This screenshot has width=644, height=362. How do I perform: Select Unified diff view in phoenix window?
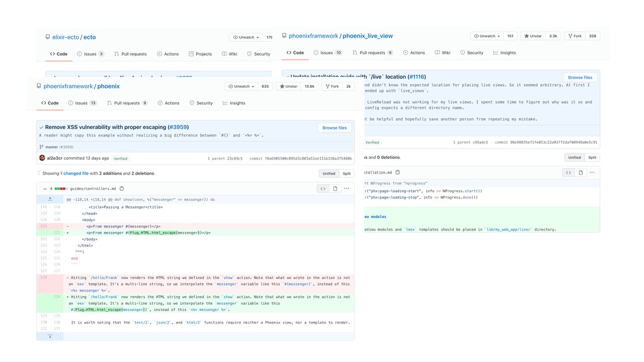328,173
